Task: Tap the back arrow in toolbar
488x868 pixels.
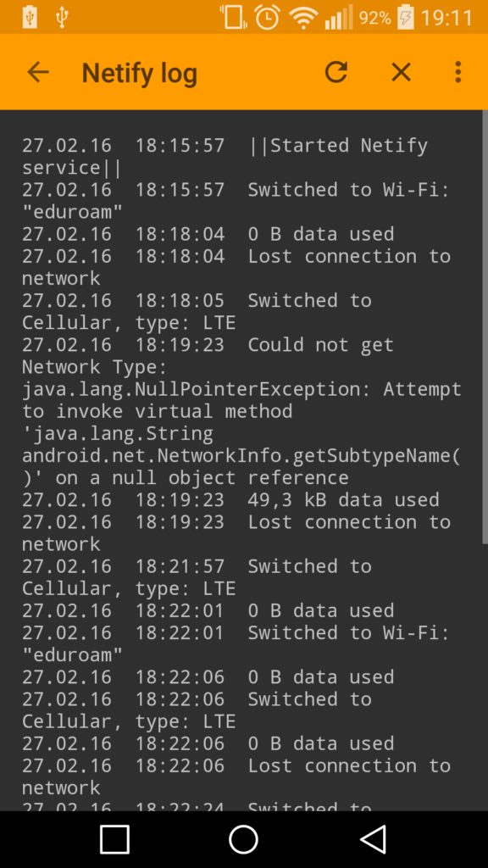Action: pos(38,72)
